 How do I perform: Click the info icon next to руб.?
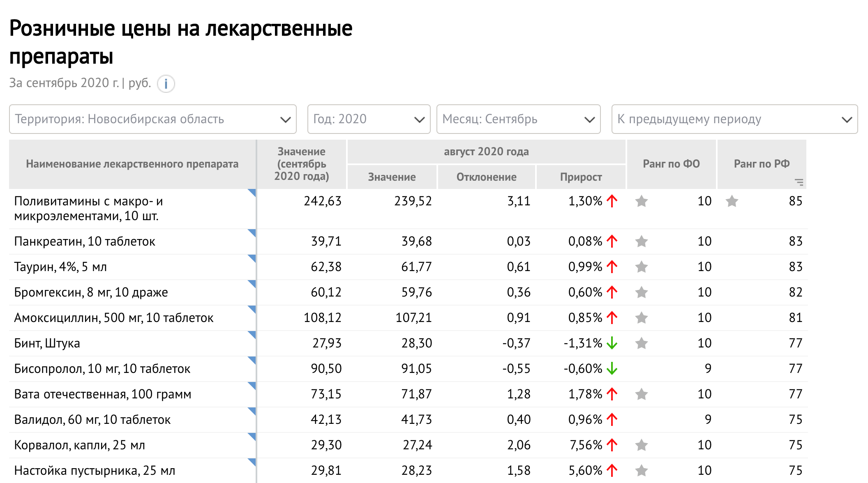(166, 84)
